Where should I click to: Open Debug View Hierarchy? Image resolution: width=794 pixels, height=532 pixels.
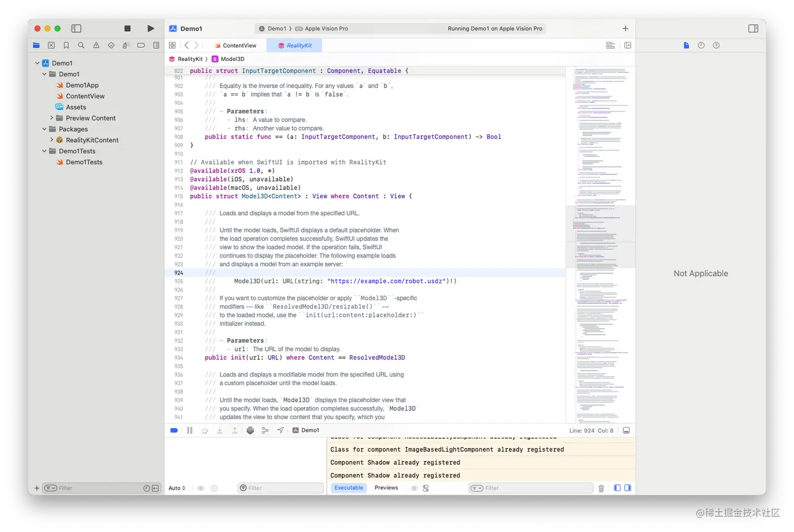[x=250, y=430]
